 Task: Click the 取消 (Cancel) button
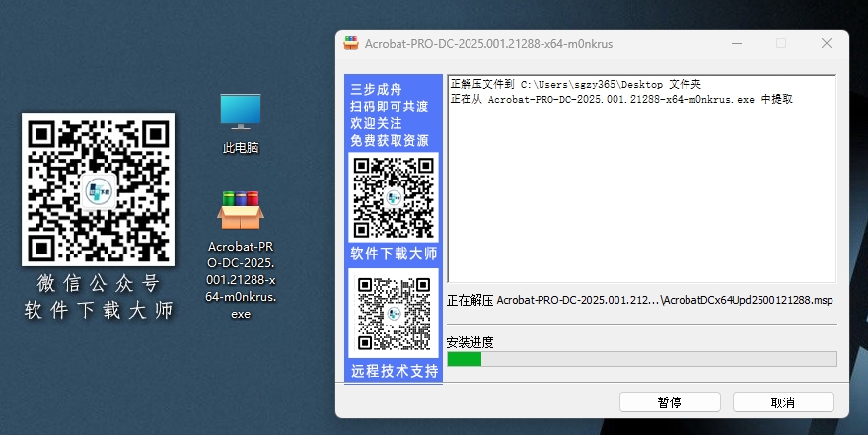point(783,402)
